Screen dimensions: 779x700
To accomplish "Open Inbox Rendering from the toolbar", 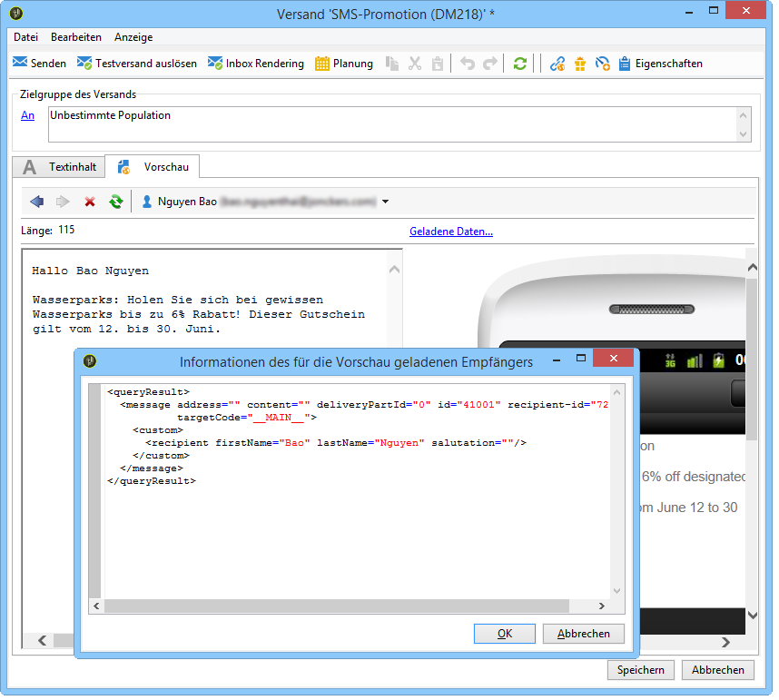I will coord(256,64).
